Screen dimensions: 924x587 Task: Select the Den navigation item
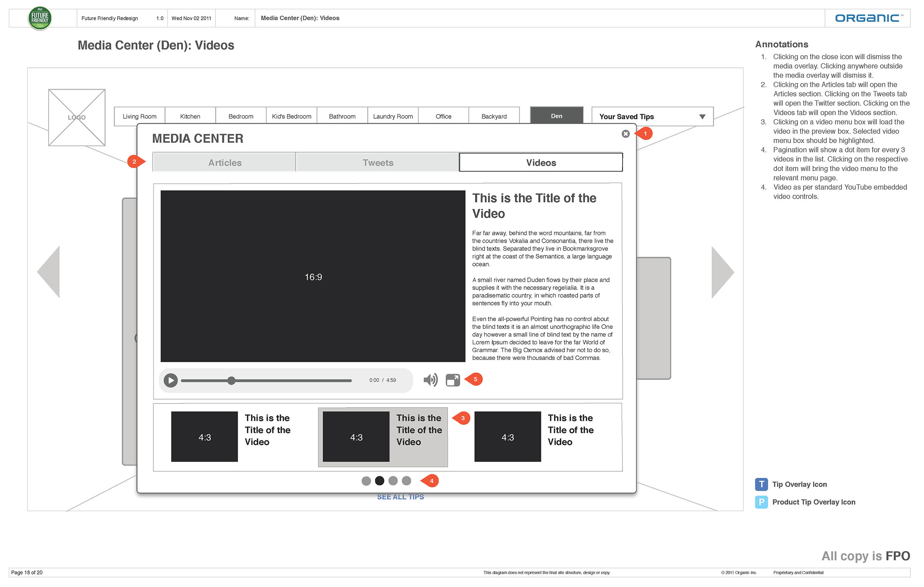(557, 115)
